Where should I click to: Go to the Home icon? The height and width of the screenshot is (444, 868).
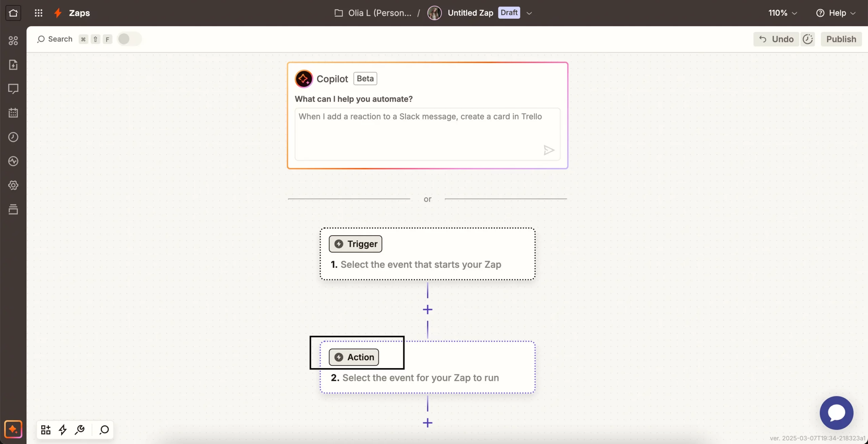tap(13, 13)
